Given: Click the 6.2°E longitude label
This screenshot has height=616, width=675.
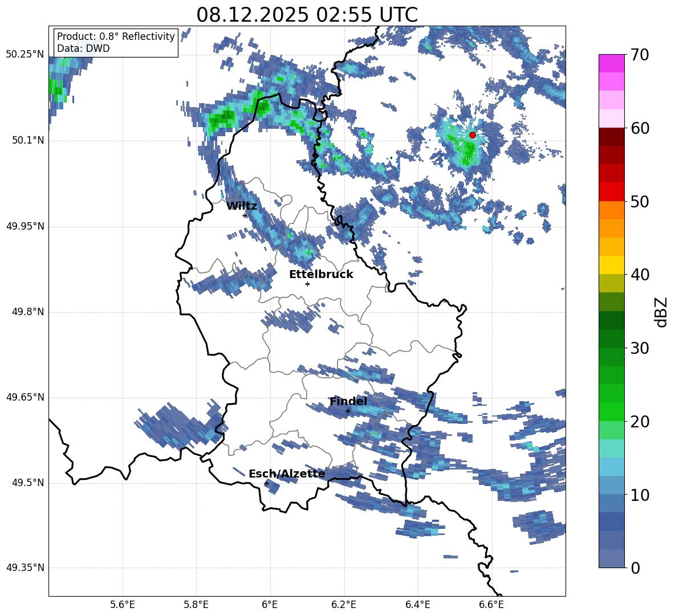Looking at the screenshot, I should [x=344, y=605].
